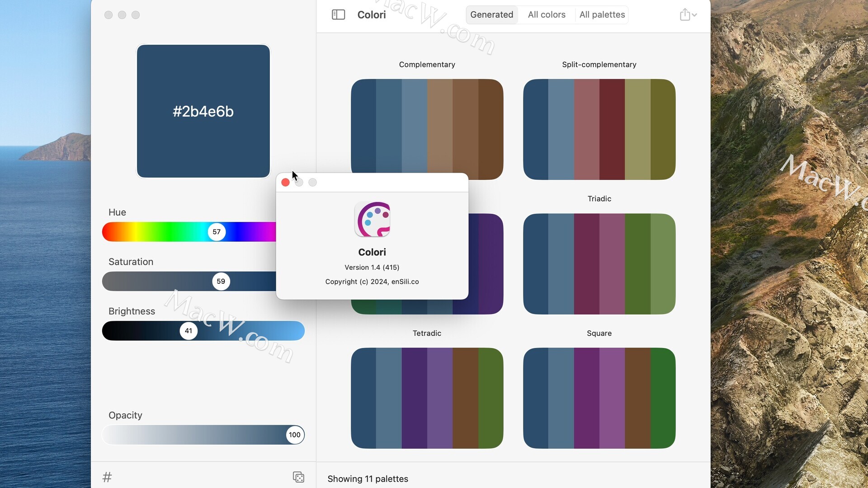Switch to the Generated tab
The height and width of the screenshot is (488, 868).
[x=491, y=15]
